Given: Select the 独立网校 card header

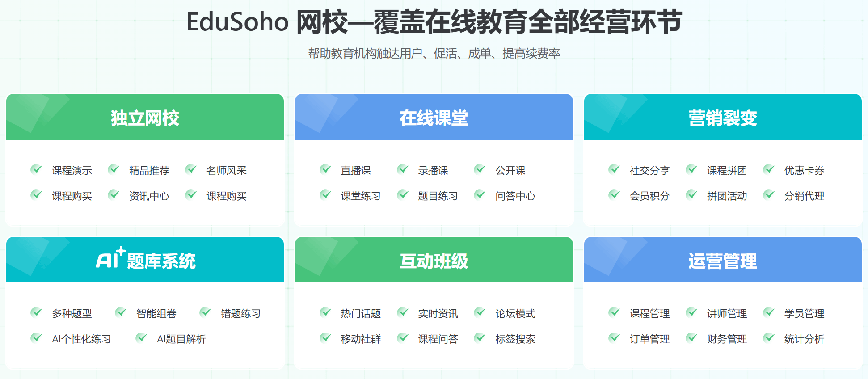Looking at the screenshot, I should (x=145, y=118).
